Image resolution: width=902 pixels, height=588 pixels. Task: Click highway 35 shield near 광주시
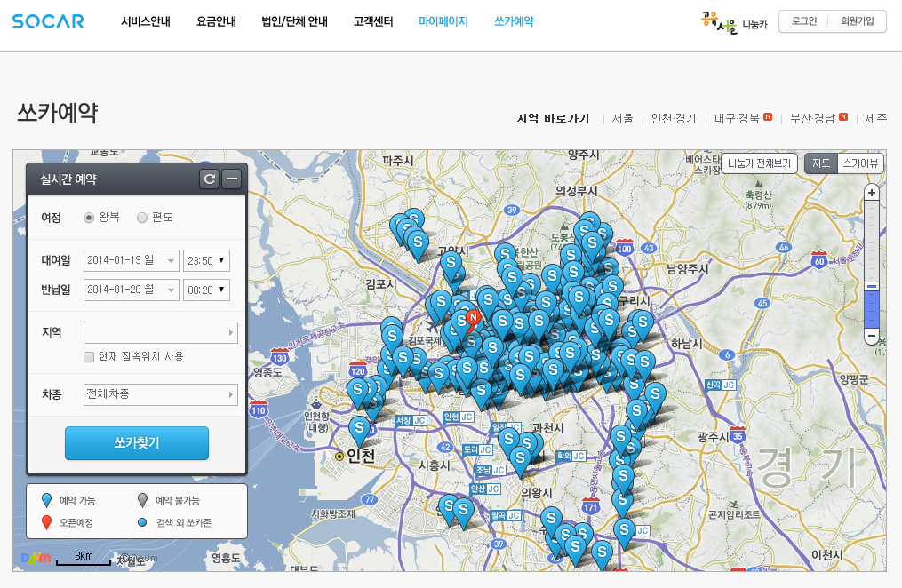pos(738,434)
